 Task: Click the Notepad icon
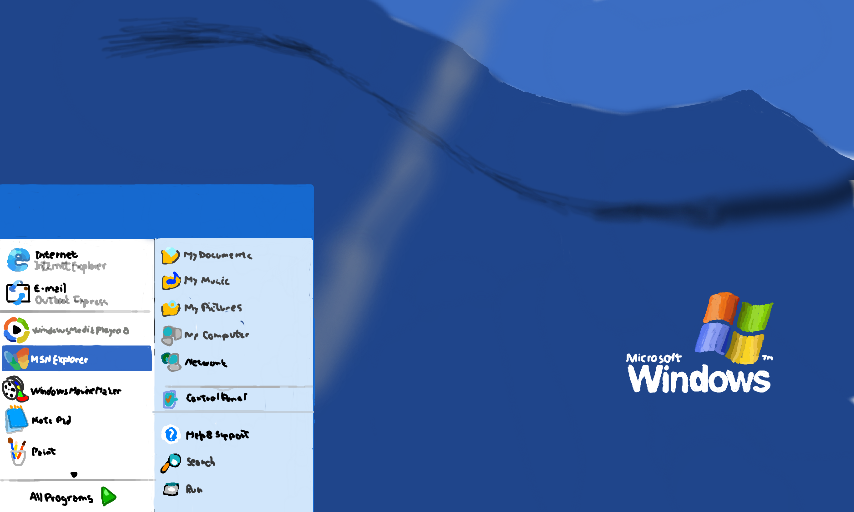pyautogui.click(x=16, y=419)
